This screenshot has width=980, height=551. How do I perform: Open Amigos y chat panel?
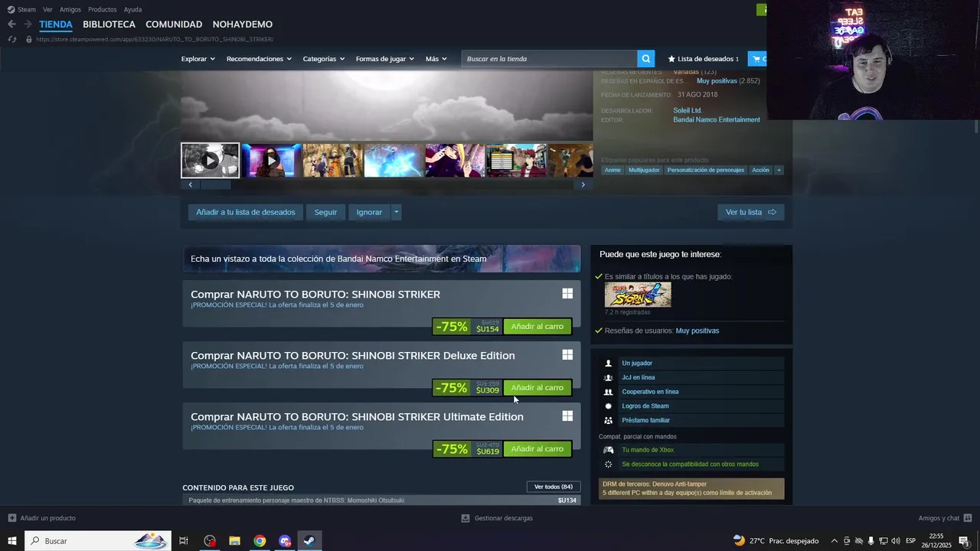tap(945, 518)
